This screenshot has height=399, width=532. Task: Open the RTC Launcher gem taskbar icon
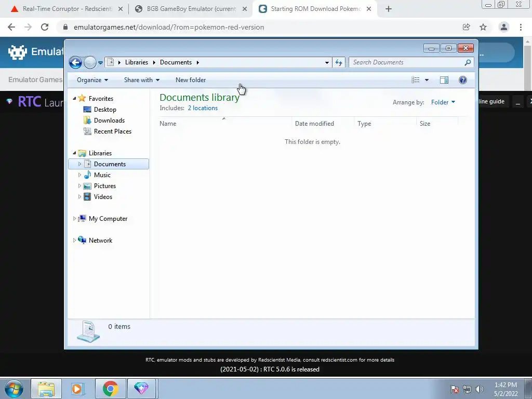pyautogui.click(x=141, y=389)
